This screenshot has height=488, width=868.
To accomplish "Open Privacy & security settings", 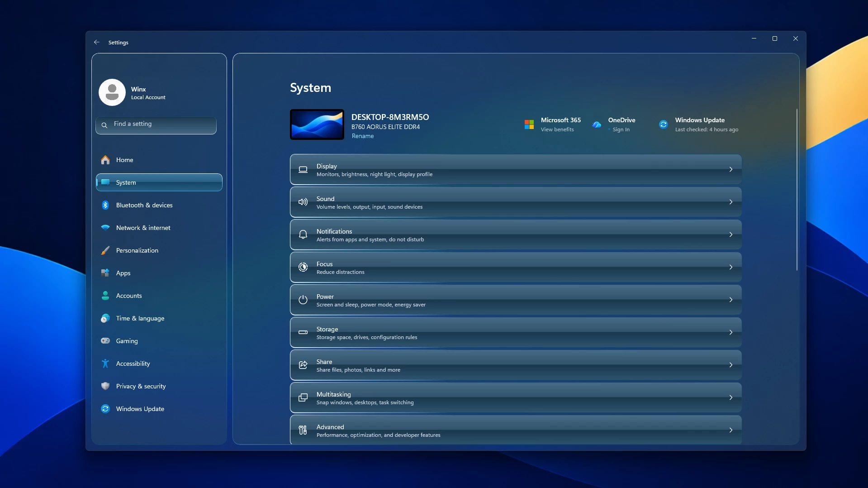I will [x=159, y=386].
